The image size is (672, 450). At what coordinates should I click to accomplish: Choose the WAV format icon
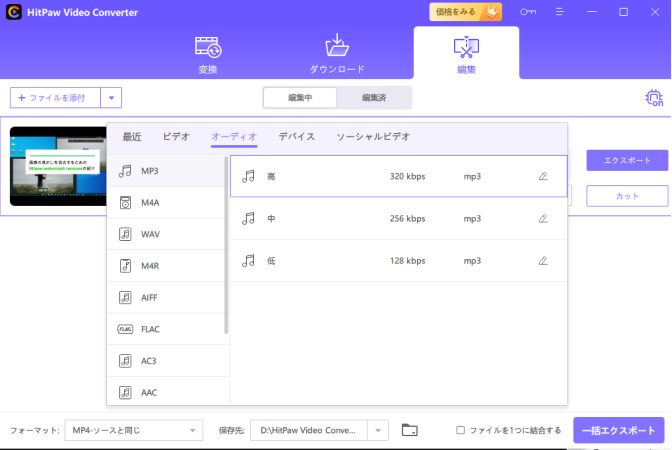click(x=125, y=234)
